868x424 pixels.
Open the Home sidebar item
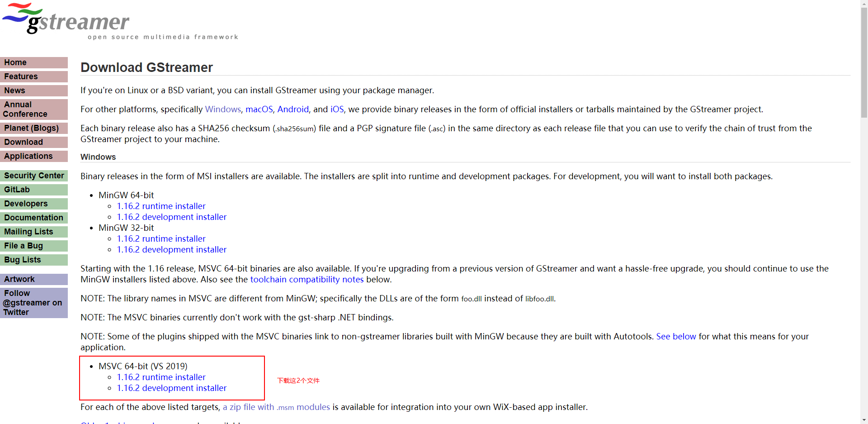click(34, 62)
